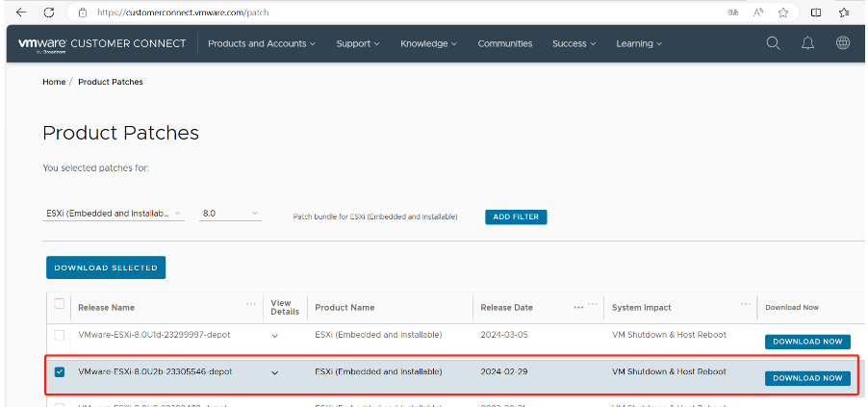Open gray Release Date column options dots

(593, 303)
